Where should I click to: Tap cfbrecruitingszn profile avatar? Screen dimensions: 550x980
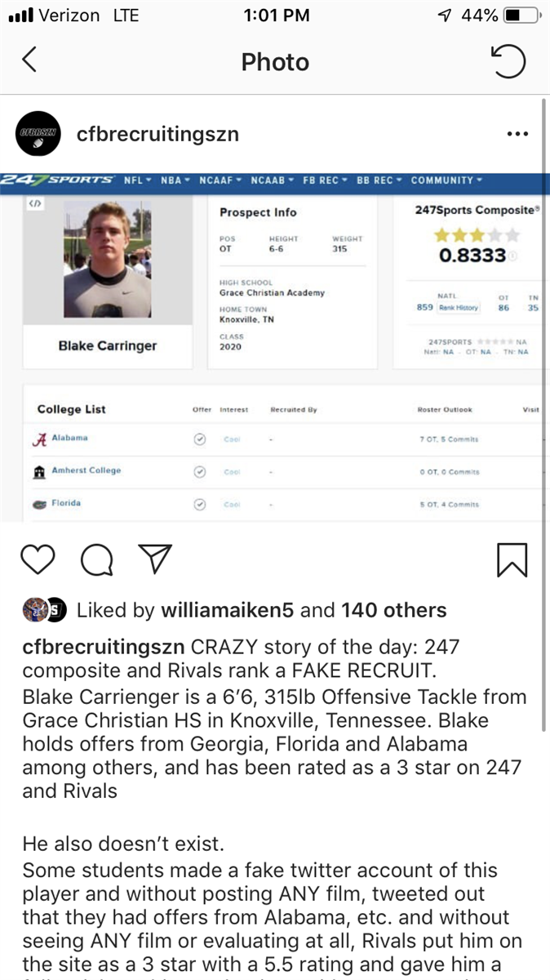coord(38,134)
